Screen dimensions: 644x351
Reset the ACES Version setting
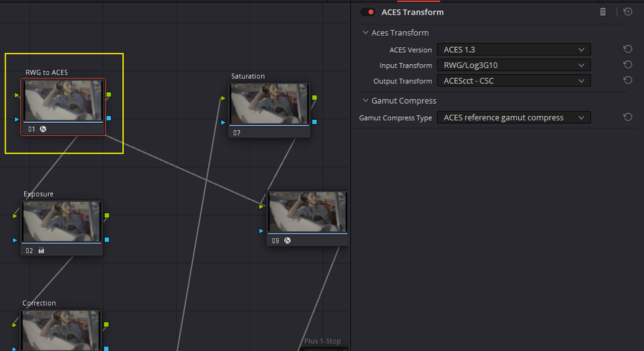tap(627, 49)
